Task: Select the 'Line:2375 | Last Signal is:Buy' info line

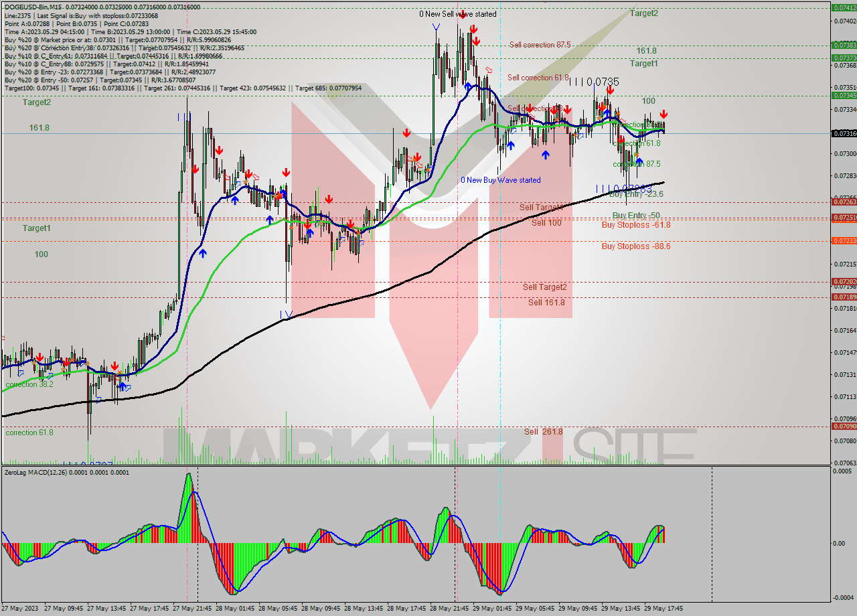Action: pos(81,15)
